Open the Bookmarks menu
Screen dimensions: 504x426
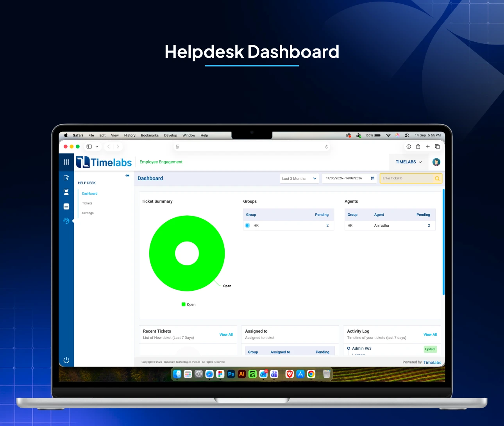[x=150, y=135]
